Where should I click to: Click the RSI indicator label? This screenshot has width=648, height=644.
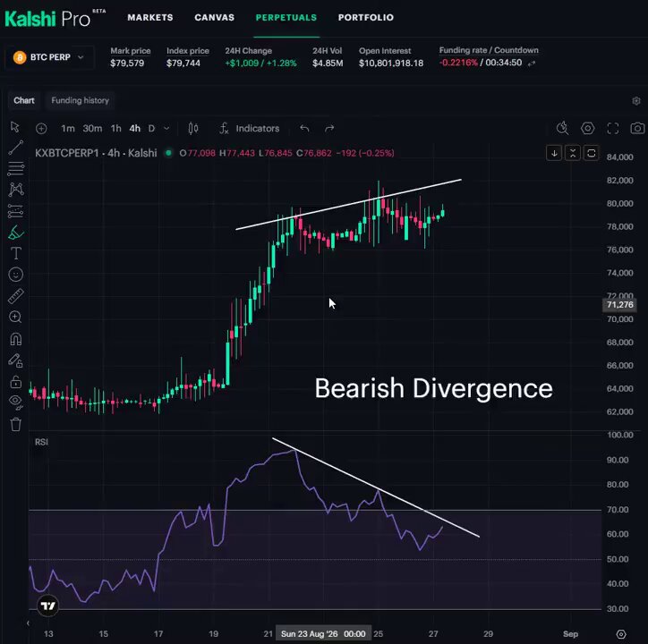tap(41, 442)
